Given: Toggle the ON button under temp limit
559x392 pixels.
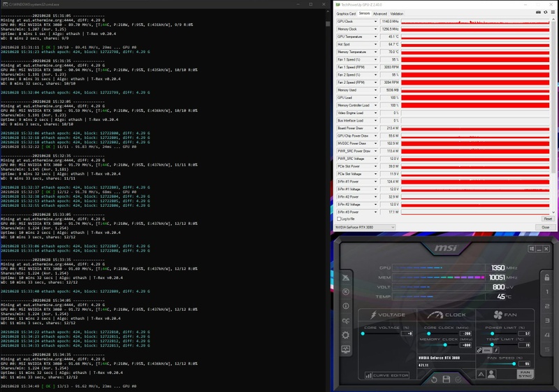Looking at the screenshot, I should (487, 350).
